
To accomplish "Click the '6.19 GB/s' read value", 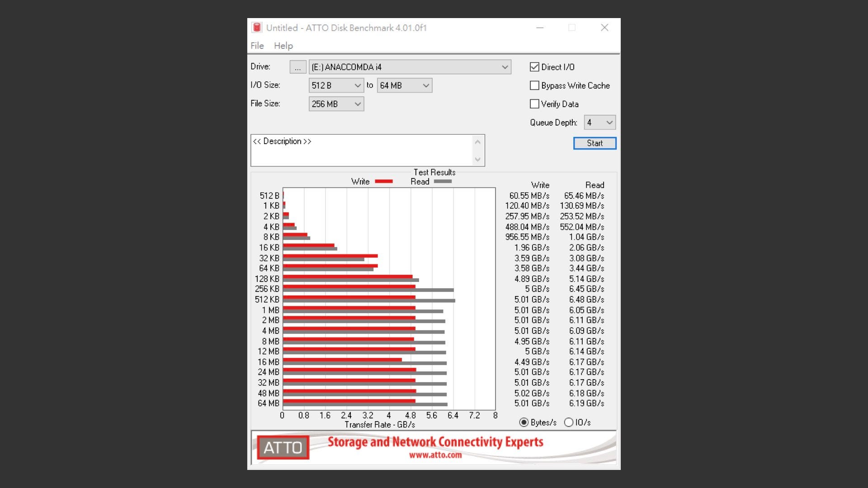I will 587,403.
